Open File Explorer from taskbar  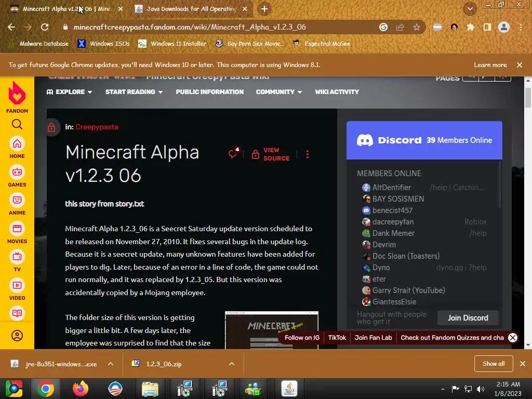[x=150, y=389]
